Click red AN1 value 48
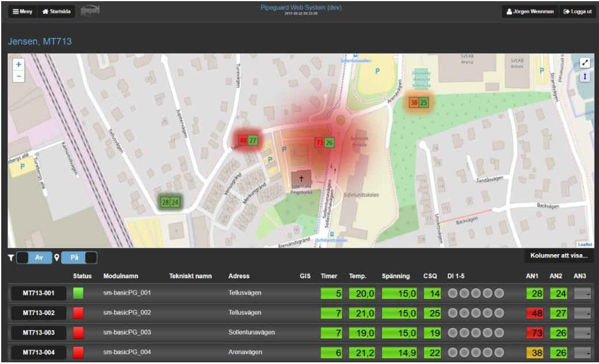 coord(535,313)
